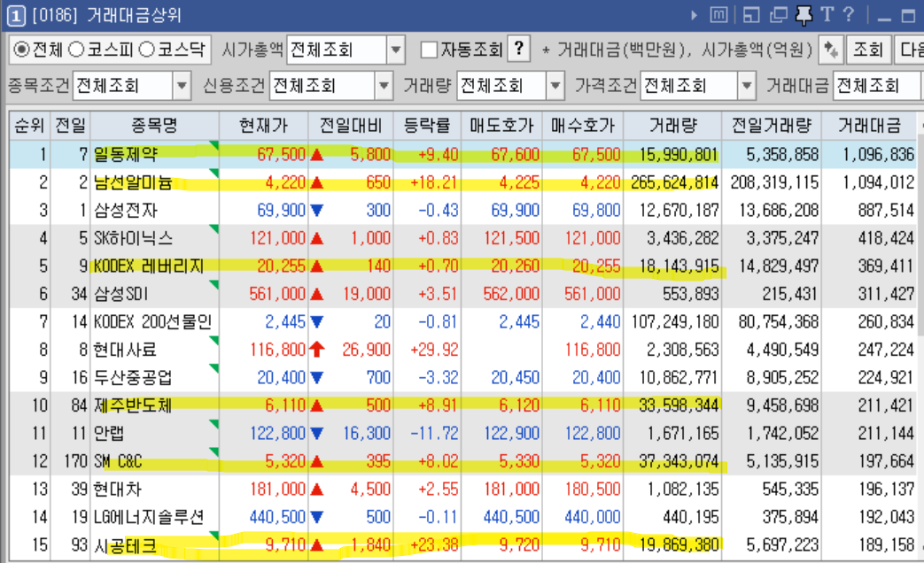Open the 종목조건 dropdown
This screenshot has height=563, width=924.
pos(182,86)
